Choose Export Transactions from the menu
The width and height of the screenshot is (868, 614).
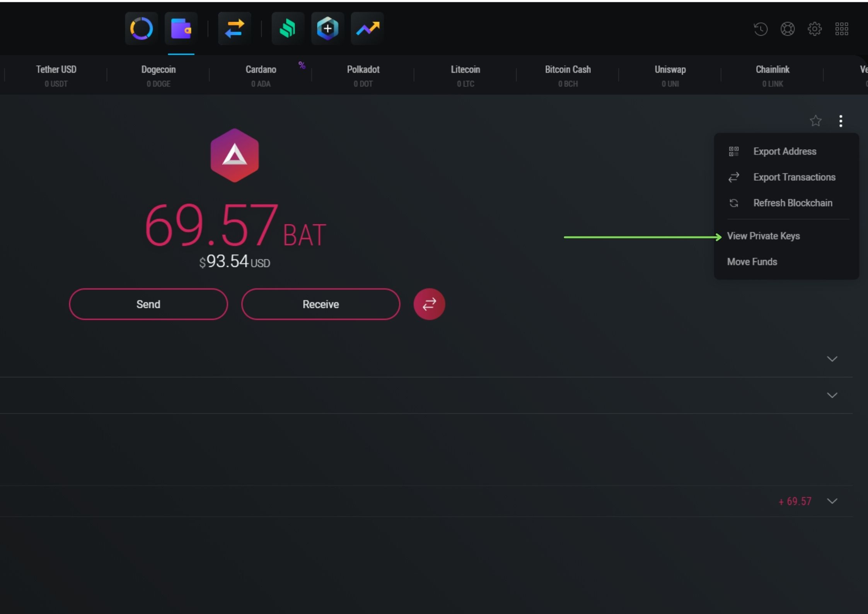pyautogui.click(x=786, y=177)
